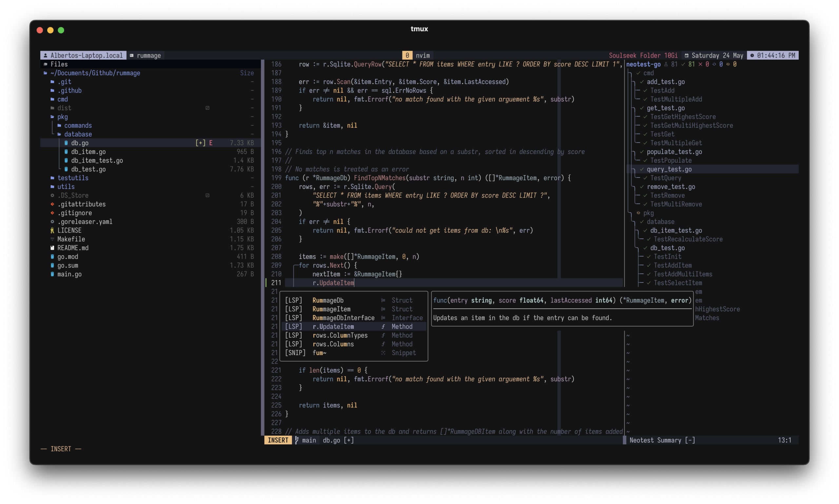Click the calendar icon in tmux status bar
The image size is (839, 504).
point(686,55)
